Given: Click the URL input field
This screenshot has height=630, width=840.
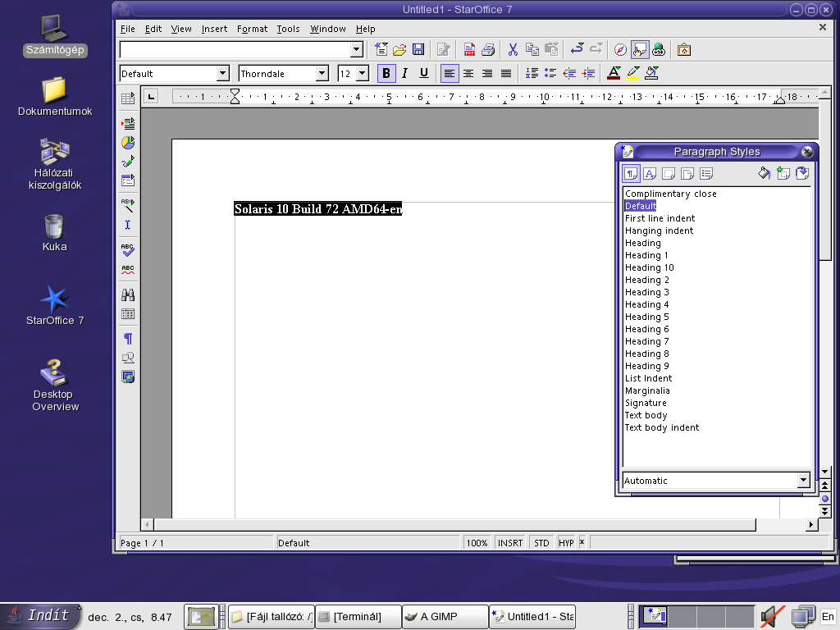Looking at the screenshot, I should [235, 50].
